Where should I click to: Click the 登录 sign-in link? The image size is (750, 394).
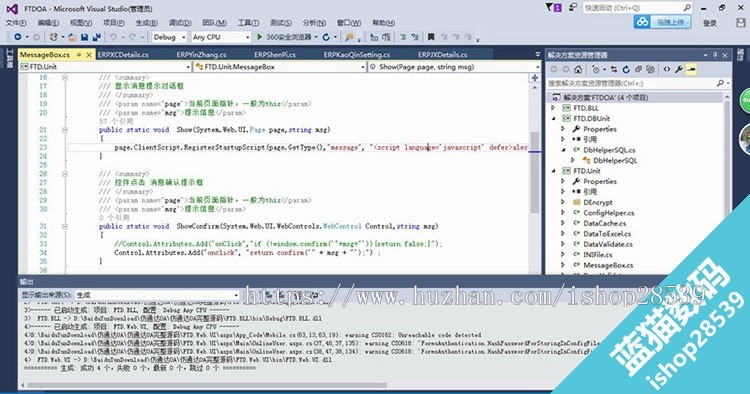click(x=710, y=23)
